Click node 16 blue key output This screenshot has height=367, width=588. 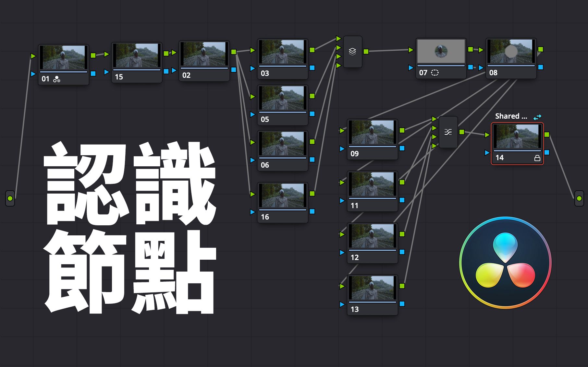(x=312, y=211)
